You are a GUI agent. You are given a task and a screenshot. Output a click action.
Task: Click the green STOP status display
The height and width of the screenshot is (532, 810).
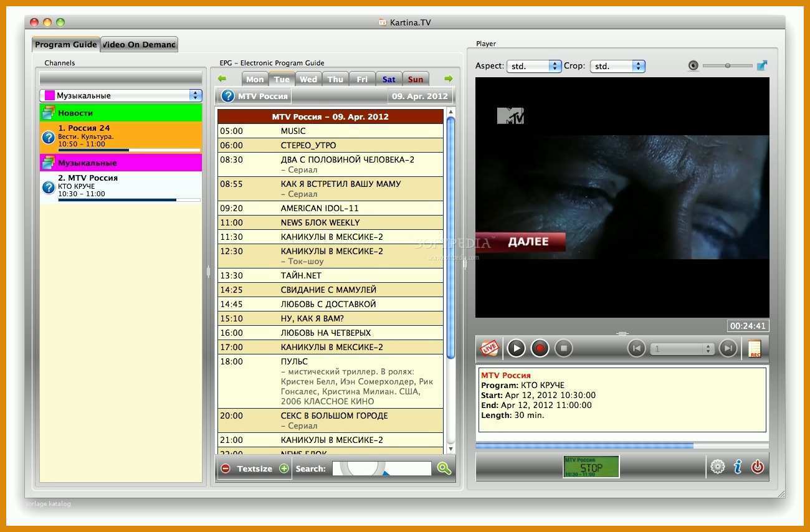coord(591,467)
